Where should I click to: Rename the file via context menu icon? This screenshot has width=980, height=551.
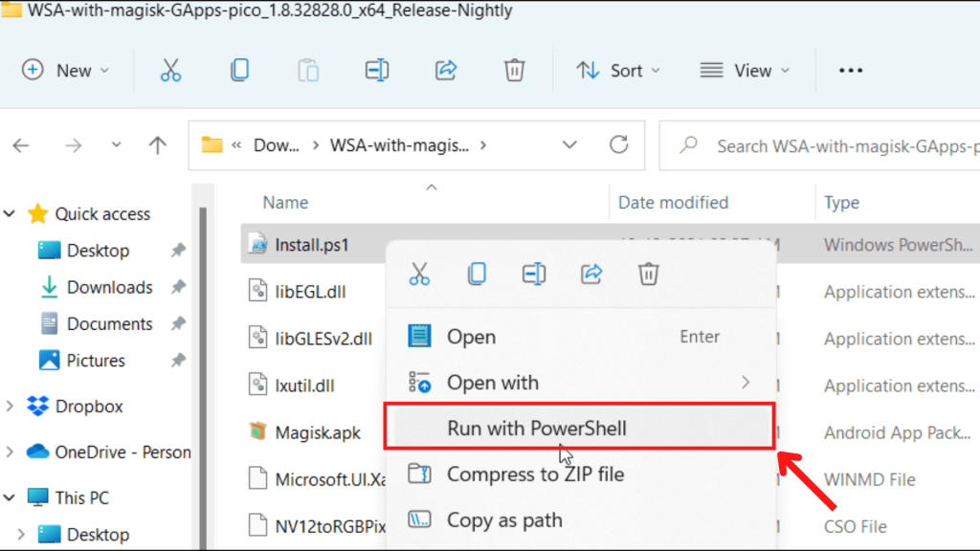534,274
